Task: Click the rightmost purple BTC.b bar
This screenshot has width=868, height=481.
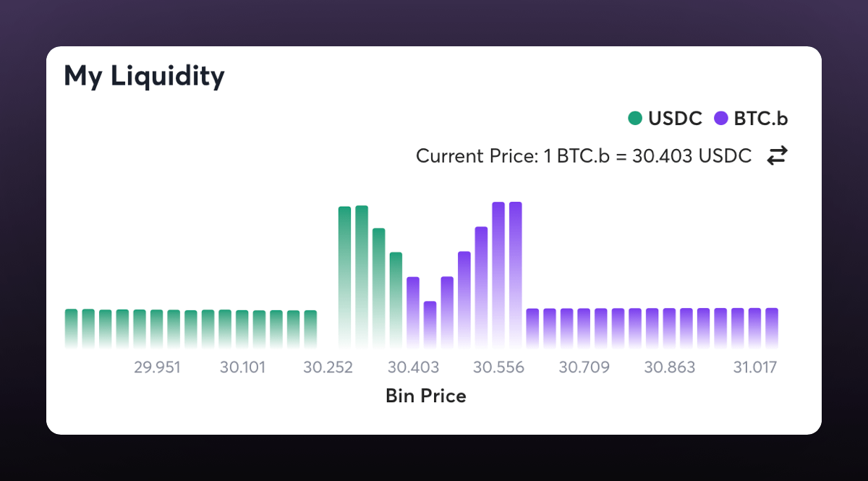Action: [x=772, y=328]
